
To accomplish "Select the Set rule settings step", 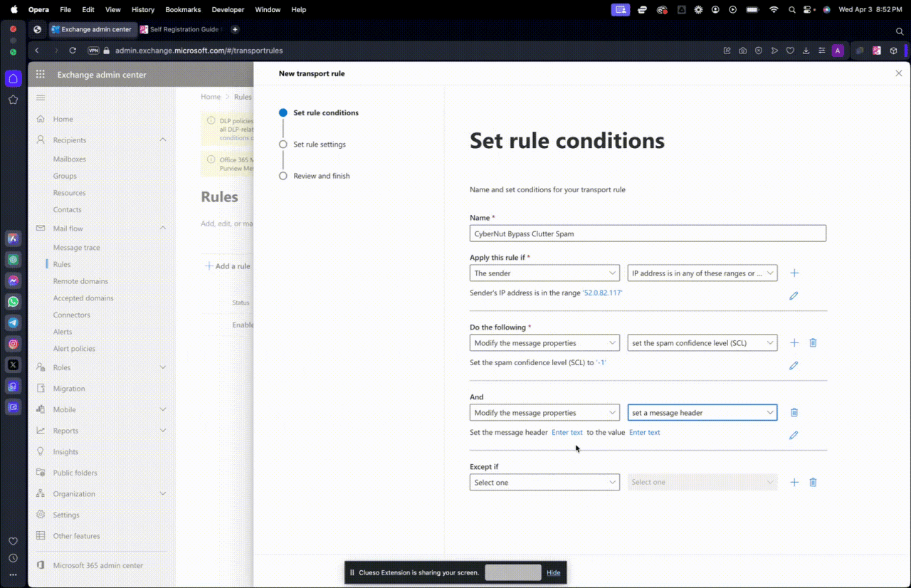I will pyautogui.click(x=319, y=145).
